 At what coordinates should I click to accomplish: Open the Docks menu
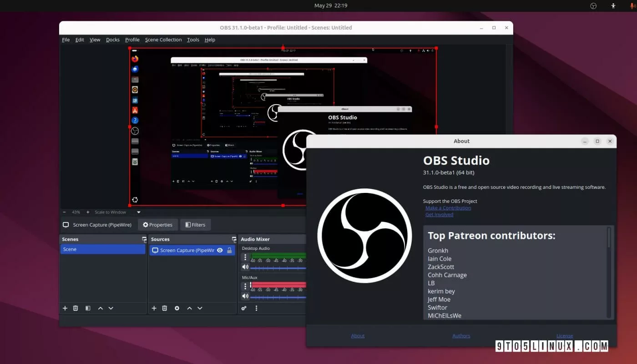tap(112, 40)
